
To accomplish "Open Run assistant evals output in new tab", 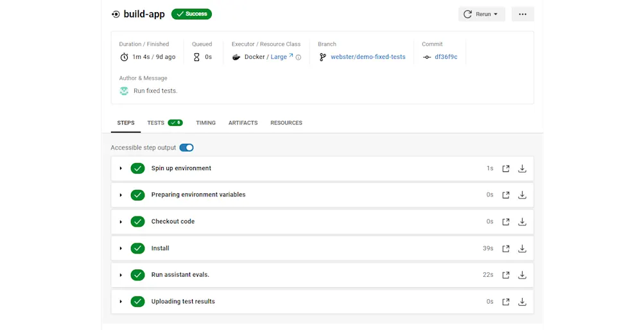I will click(x=505, y=275).
